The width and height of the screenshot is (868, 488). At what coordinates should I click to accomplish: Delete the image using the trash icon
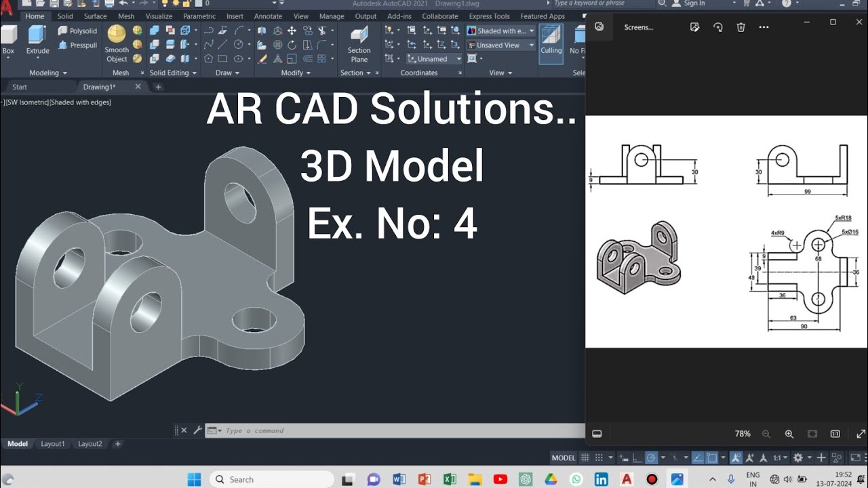(741, 27)
